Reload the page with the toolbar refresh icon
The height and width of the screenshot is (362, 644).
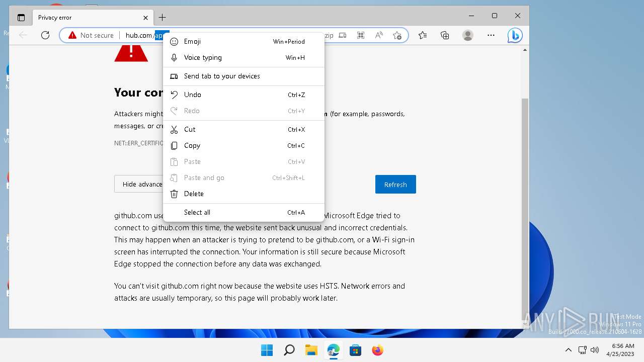coord(45,35)
